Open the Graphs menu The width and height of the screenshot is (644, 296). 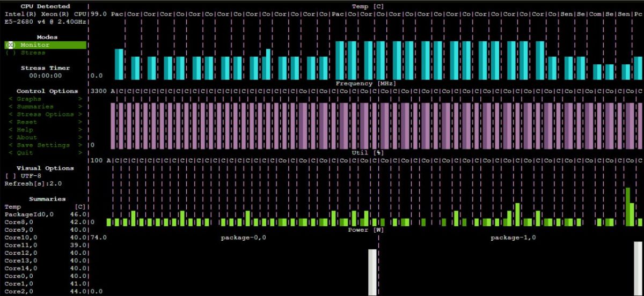[28, 99]
